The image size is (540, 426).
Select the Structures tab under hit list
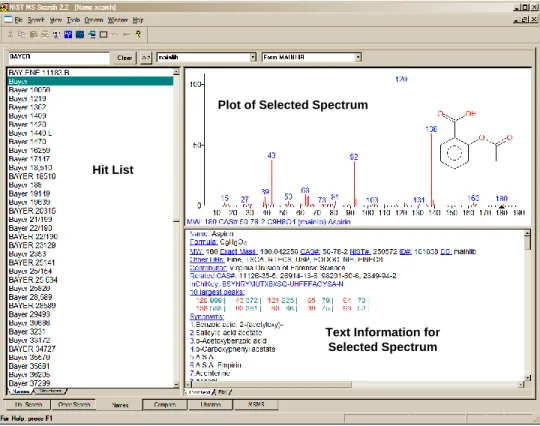51,391
